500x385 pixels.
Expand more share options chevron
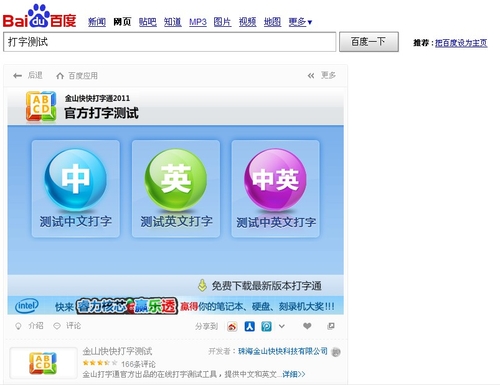282,326
